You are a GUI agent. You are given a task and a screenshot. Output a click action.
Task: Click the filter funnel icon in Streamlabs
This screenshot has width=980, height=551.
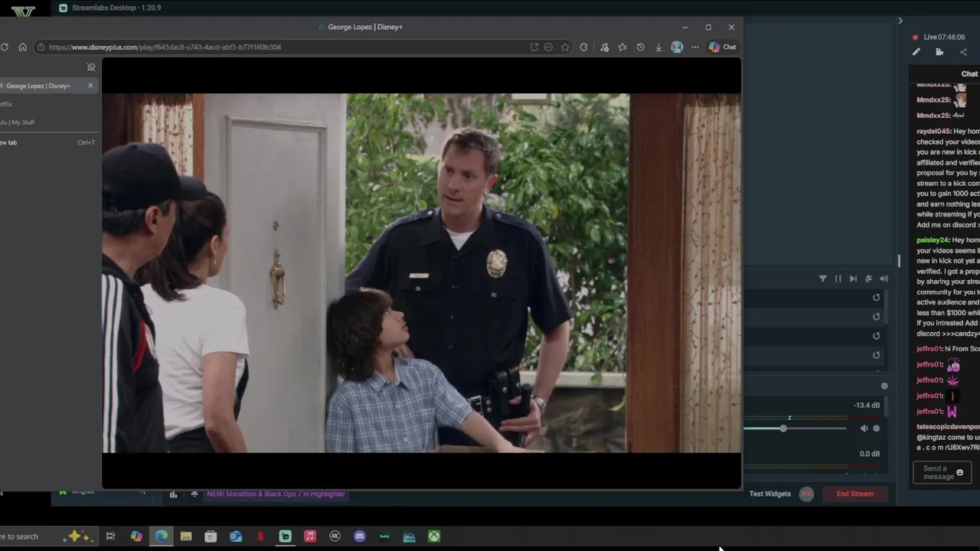tap(823, 279)
